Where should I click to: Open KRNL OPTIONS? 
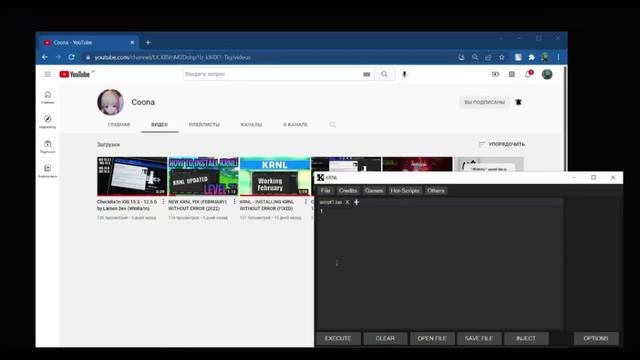coord(596,338)
